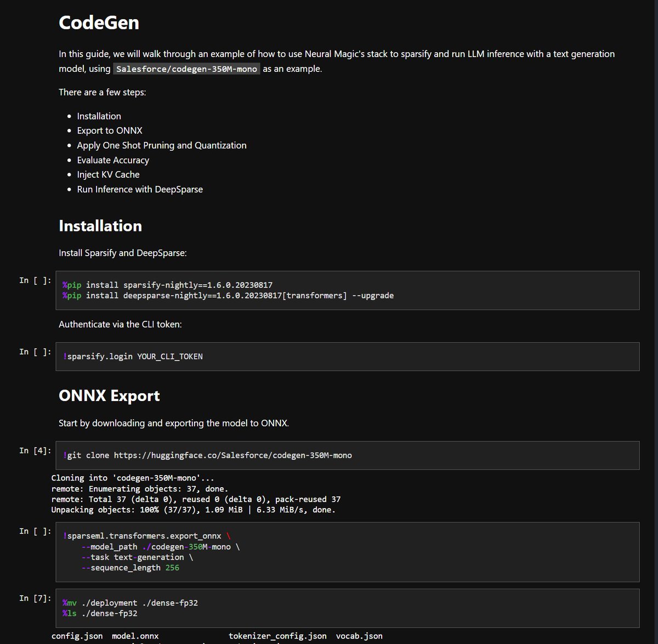Focus the sparsify.login YOUR_CLI_TOKEN cell
This screenshot has width=658, height=644.
(x=348, y=357)
